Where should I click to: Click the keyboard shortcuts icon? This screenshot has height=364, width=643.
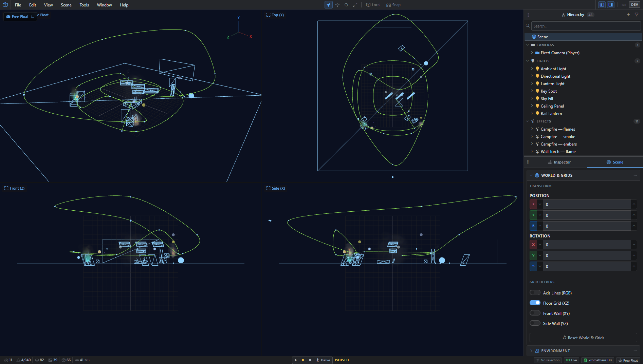click(x=624, y=5)
